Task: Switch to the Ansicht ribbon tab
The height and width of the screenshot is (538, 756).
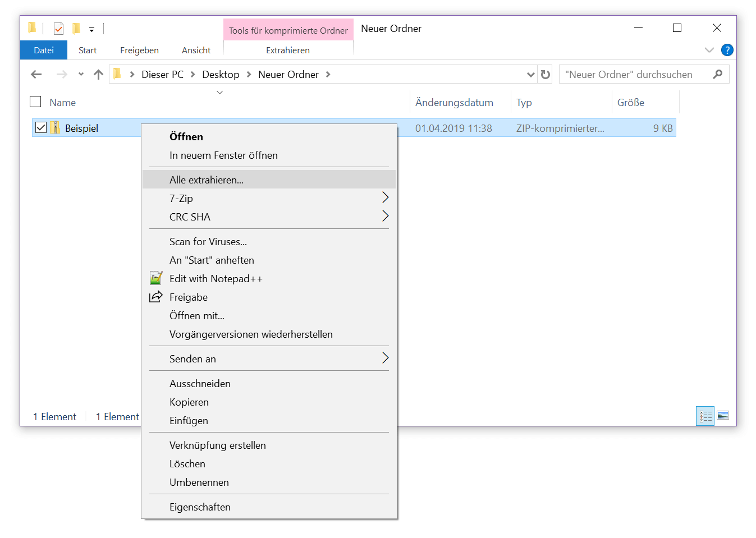Action: [196, 50]
